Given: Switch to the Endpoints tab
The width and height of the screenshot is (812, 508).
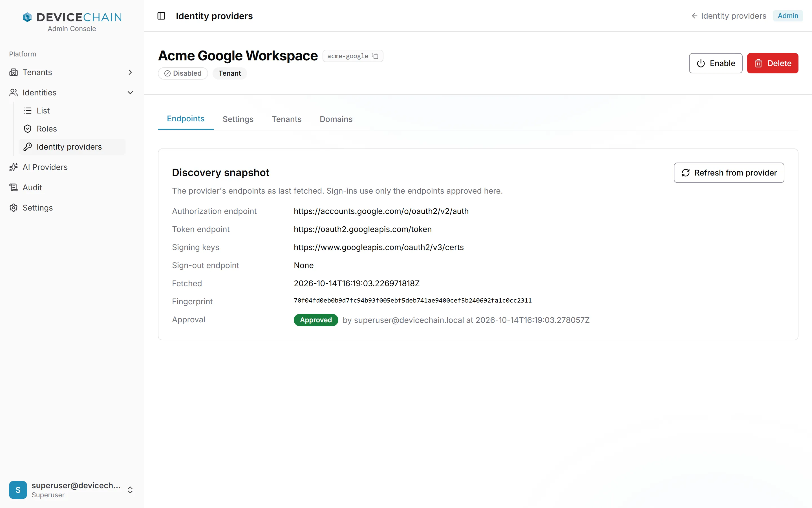Looking at the screenshot, I should 186,119.
